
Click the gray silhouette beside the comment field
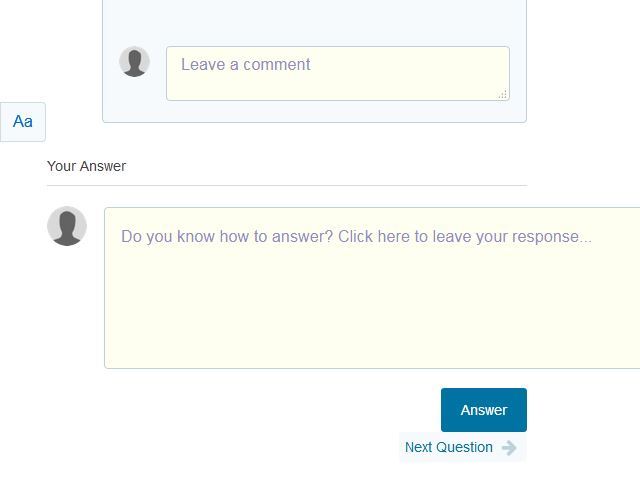(x=134, y=62)
